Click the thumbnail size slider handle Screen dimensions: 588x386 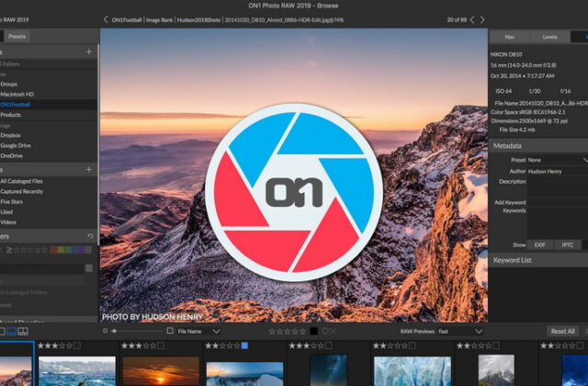114,331
